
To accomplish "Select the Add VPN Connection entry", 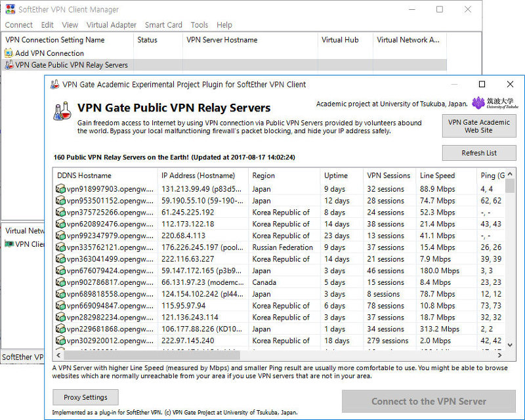I will (x=50, y=53).
